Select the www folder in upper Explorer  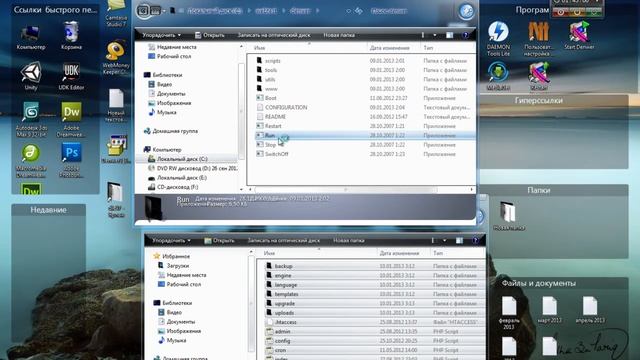[x=271, y=89]
